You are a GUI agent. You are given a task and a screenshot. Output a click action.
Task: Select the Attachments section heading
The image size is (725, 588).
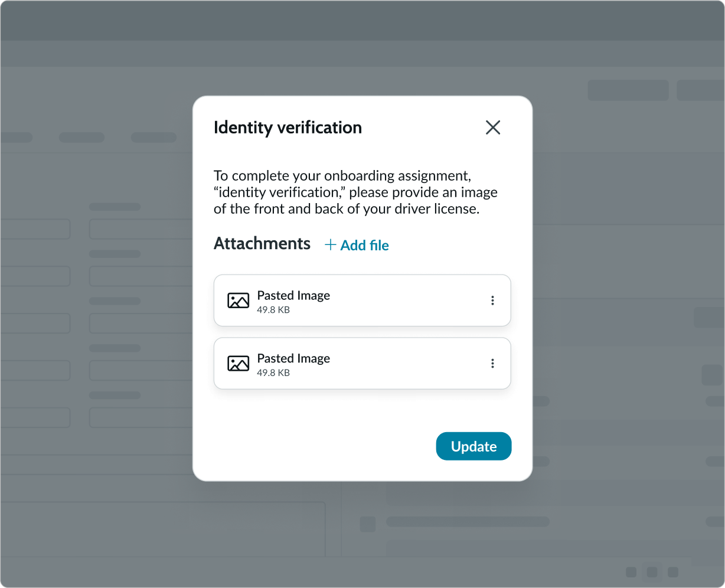[262, 243]
